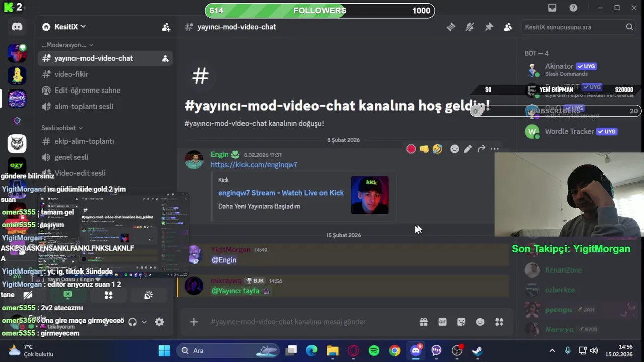This screenshot has height=362, width=644.
Task: Open the GIF picker
Action: [x=442, y=322]
